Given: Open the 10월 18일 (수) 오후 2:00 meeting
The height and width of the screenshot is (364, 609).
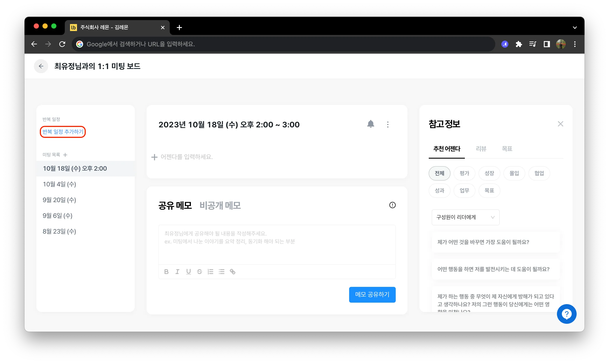Looking at the screenshot, I should [86, 168].
